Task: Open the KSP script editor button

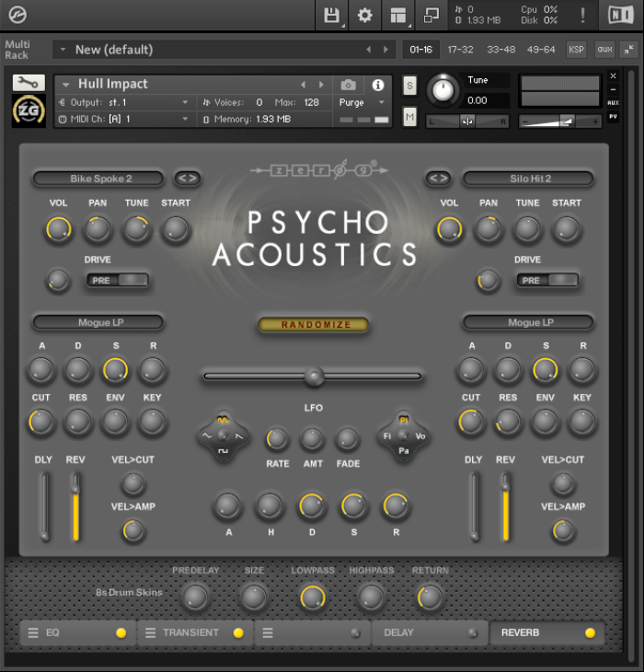Action: pos(576,50)
